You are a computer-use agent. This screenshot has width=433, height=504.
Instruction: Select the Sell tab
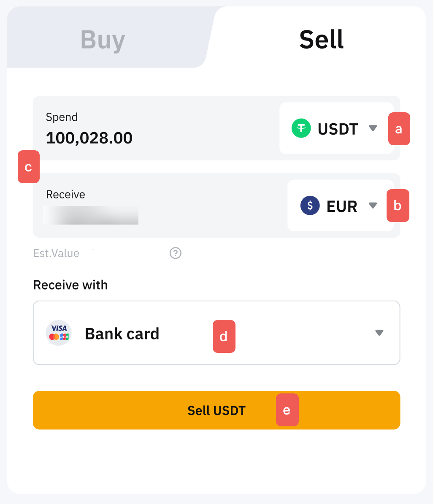point(321,39)
